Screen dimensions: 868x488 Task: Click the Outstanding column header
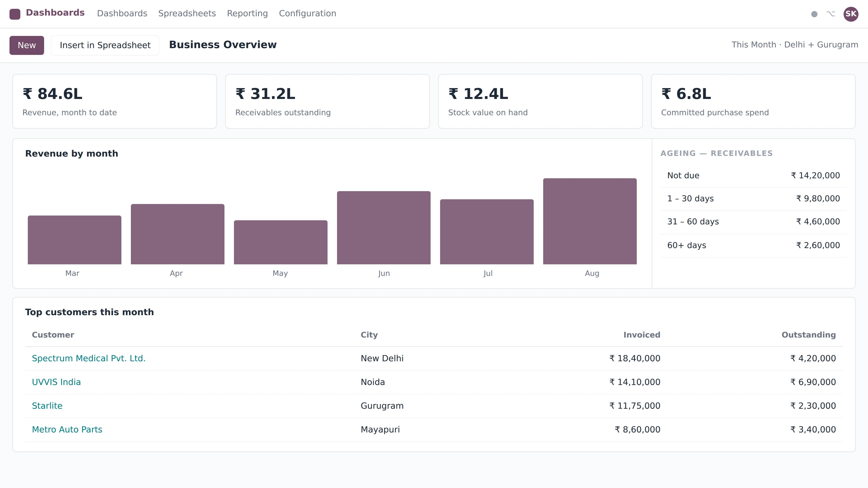[x=809, y=335]
